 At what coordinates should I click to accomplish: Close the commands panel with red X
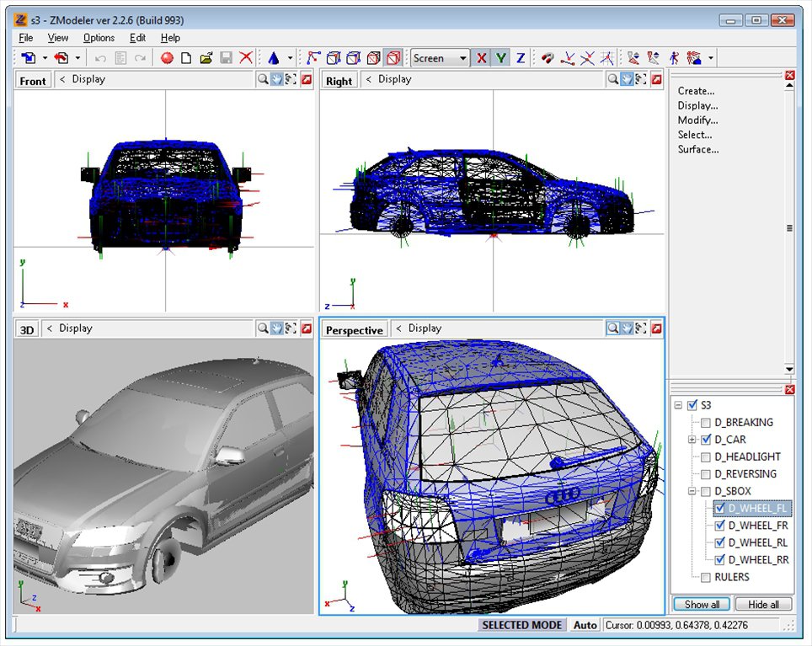click(x=790, y=76)
